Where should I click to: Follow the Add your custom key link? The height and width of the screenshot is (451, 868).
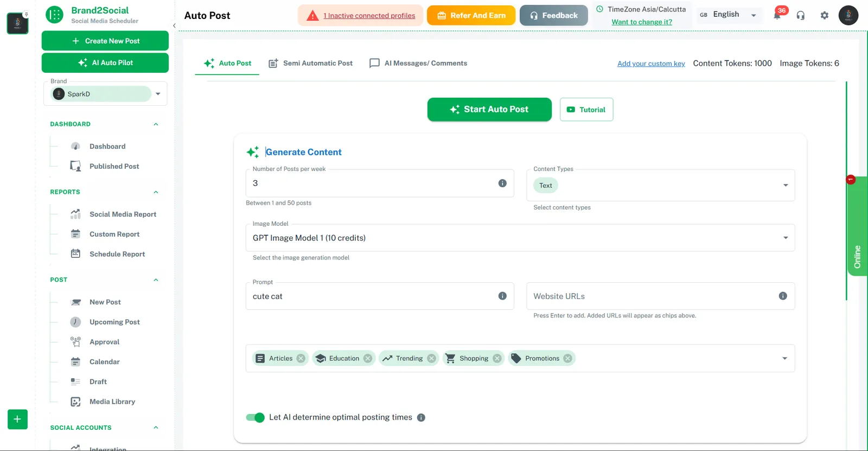(x=651, y=63)
